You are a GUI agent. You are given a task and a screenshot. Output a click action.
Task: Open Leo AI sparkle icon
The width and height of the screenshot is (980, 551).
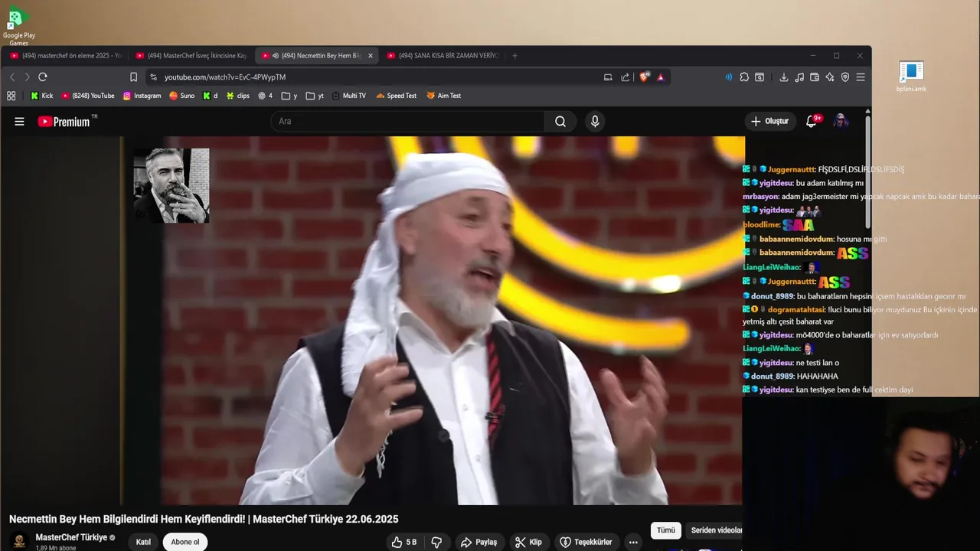[x=830, y=77]
